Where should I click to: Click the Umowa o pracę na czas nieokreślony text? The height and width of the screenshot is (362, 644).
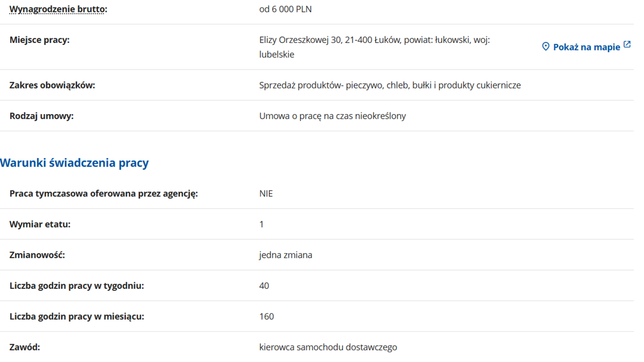point(332,116)
